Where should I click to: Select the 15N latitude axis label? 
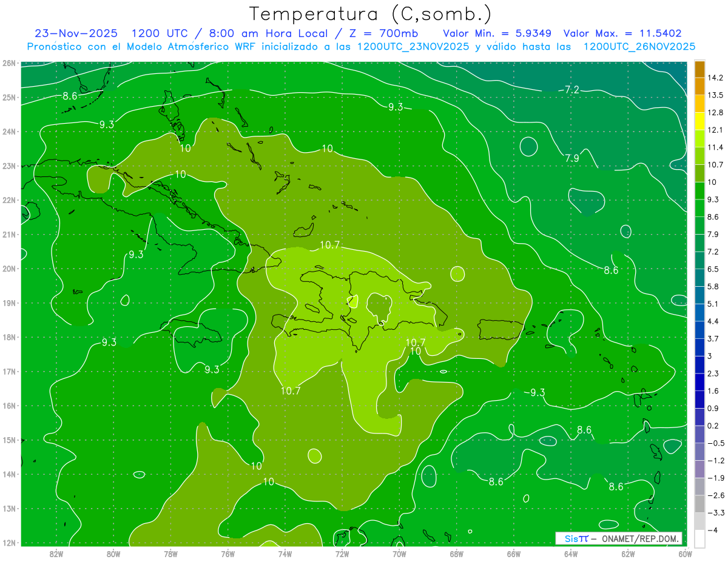pos(8,440)
